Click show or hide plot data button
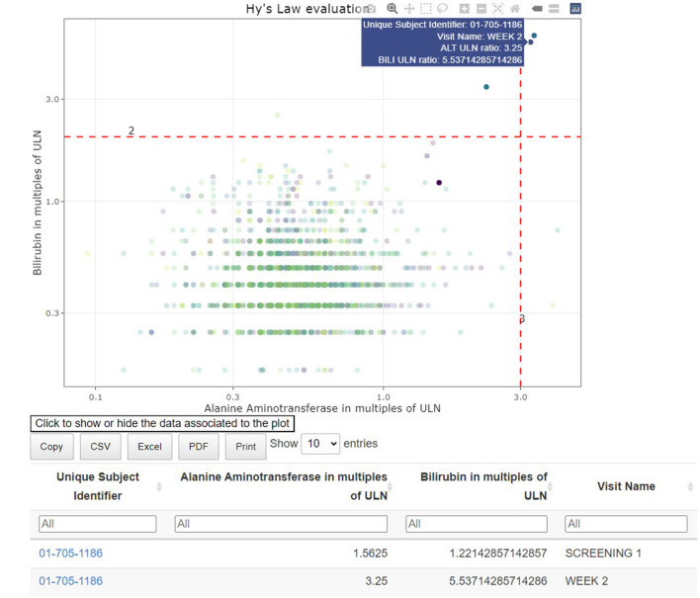Screen dimensions: 700x598 pos(162,423)
